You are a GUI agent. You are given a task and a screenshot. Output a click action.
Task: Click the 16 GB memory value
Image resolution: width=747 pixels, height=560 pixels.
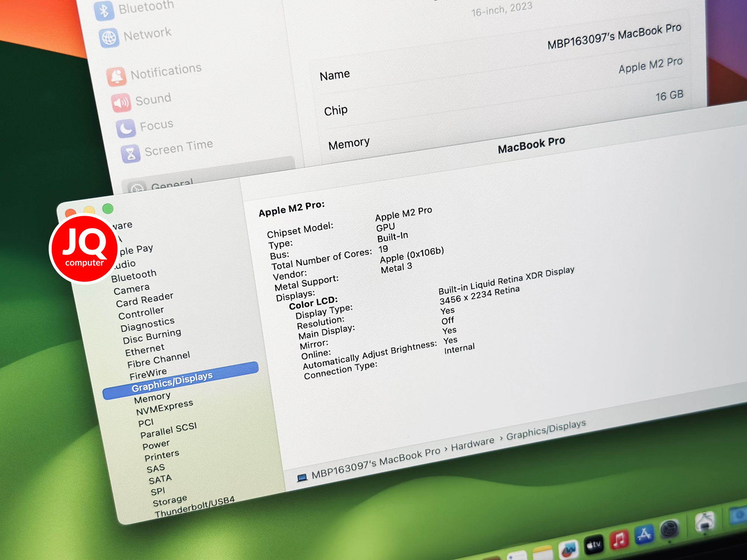(x=669, y=96)
